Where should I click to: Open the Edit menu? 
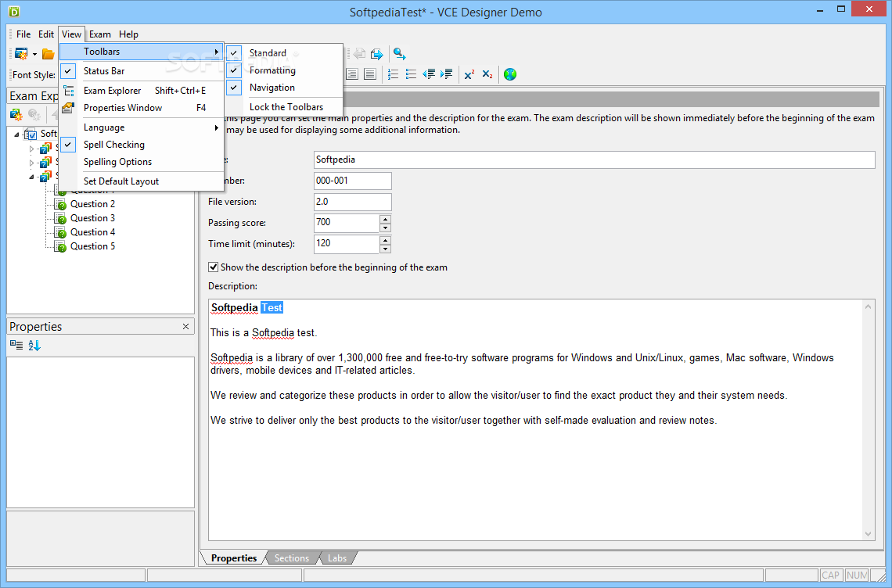click(x=46, y=34)
